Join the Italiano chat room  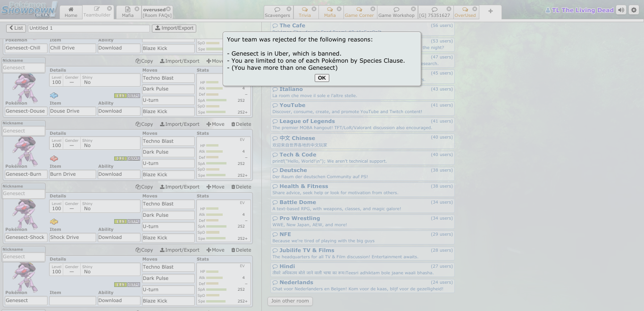click(362, 92)
